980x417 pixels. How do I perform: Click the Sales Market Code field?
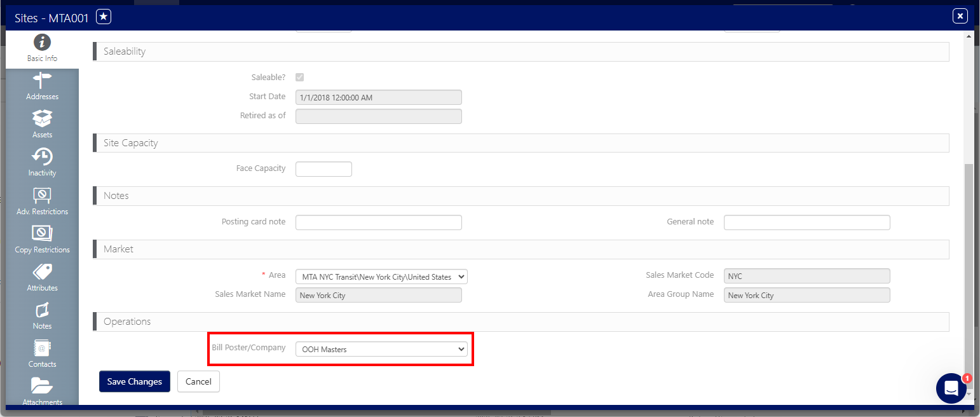tap(807, 276)
